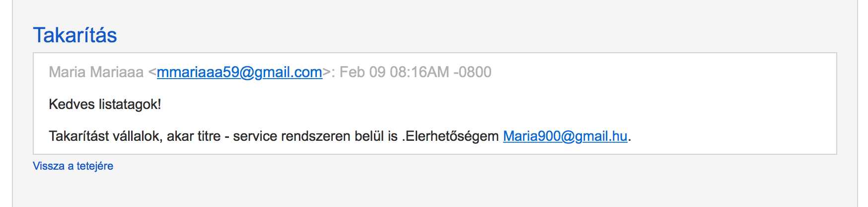The width and height of the screenshot is (868, 207).
Task: Click the closing angle bracket after sender email
Action: click(x=326, y=73)
